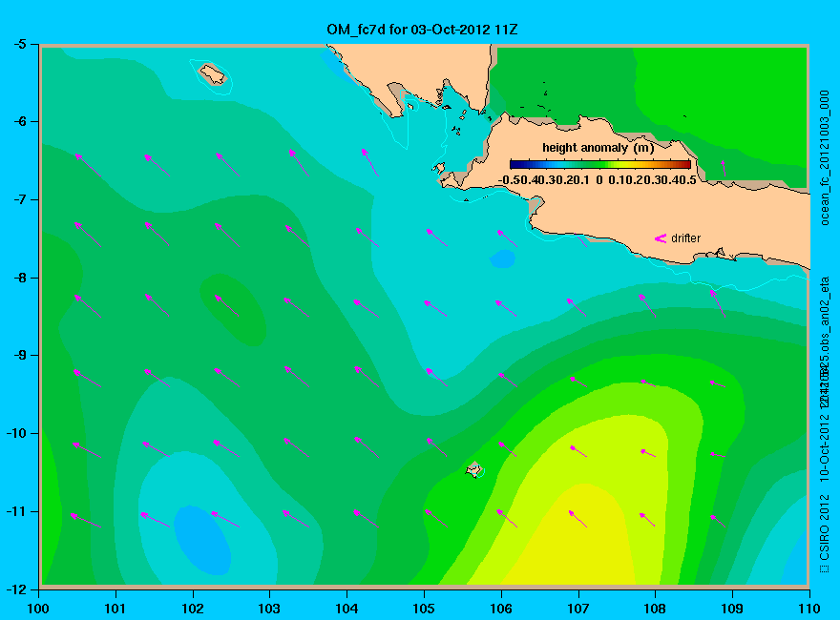
Task: Click the "104" longitude tick label
Action: [x=346, y=609]
